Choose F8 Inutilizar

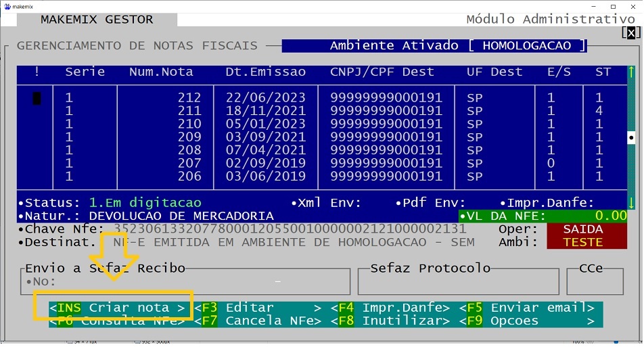pyautogui.click(x=390, y=321)
